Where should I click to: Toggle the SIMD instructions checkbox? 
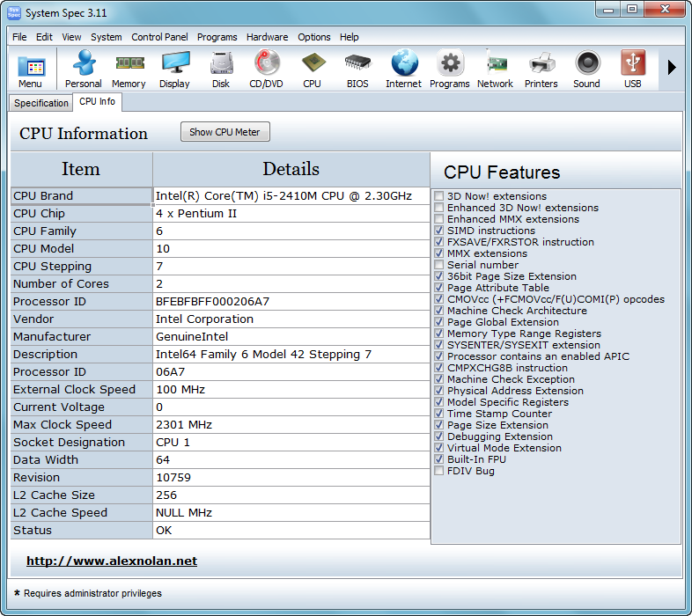tap(438, 231)
